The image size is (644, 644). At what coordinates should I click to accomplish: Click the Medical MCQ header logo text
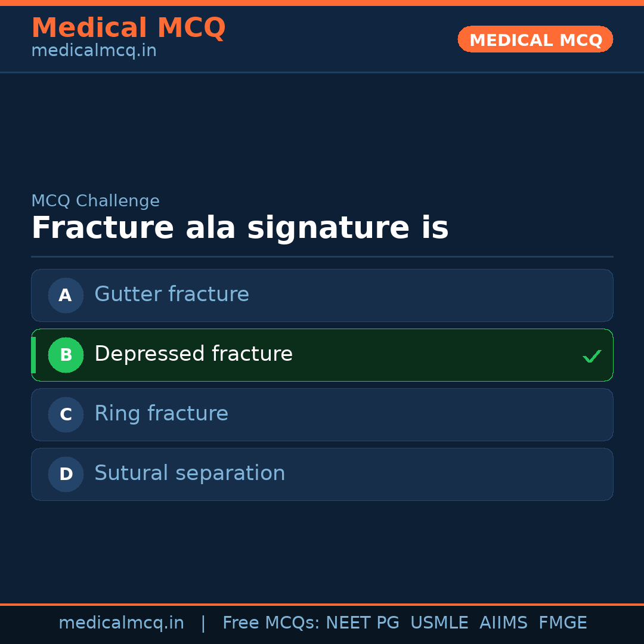click(x=128, y=28)
